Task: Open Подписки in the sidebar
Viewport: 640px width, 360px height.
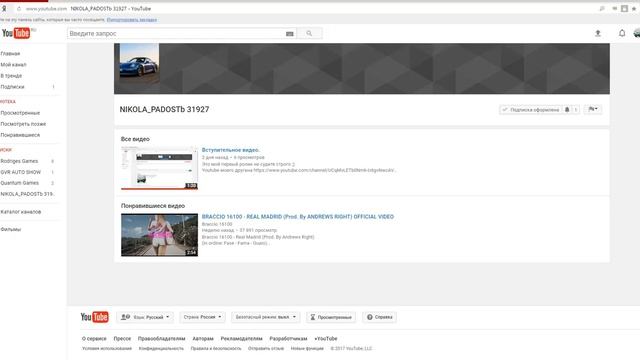Action: 12,87
